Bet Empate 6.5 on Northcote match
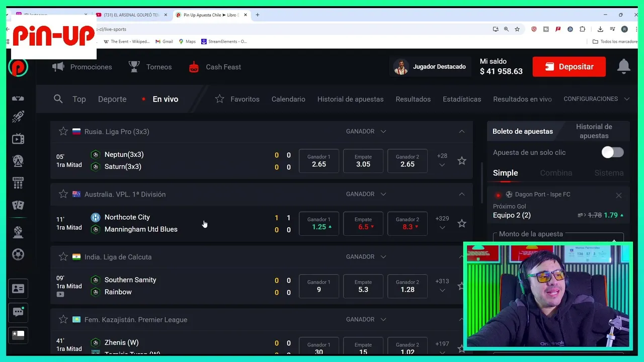The height and width of the screenshot is (362, 644). (363, 223)
